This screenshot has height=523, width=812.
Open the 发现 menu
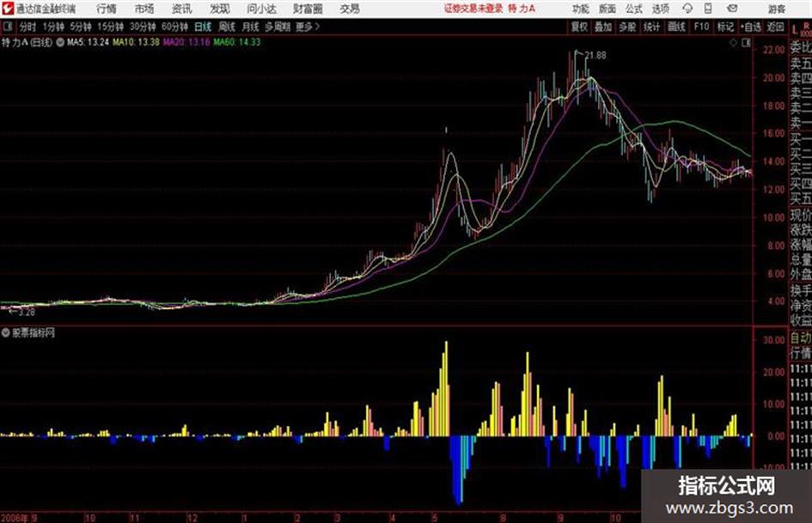(x=220, y=9)
